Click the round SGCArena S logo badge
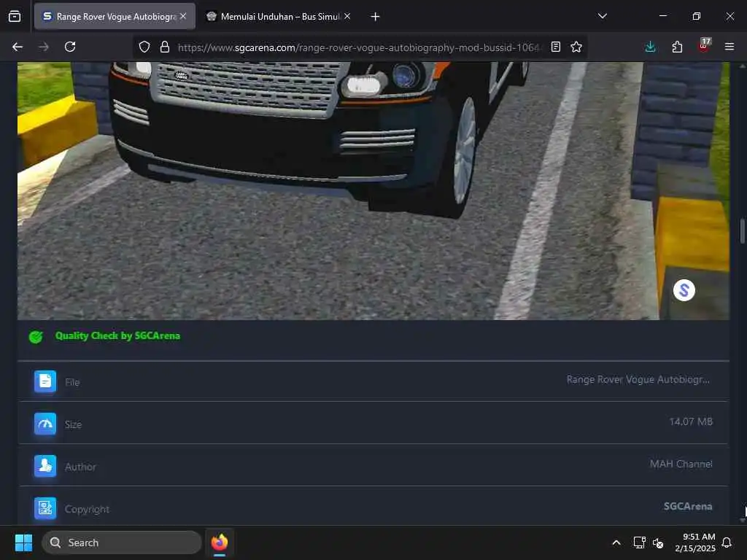The height and width of the screenshot is (560, 747). pos(684,290)
